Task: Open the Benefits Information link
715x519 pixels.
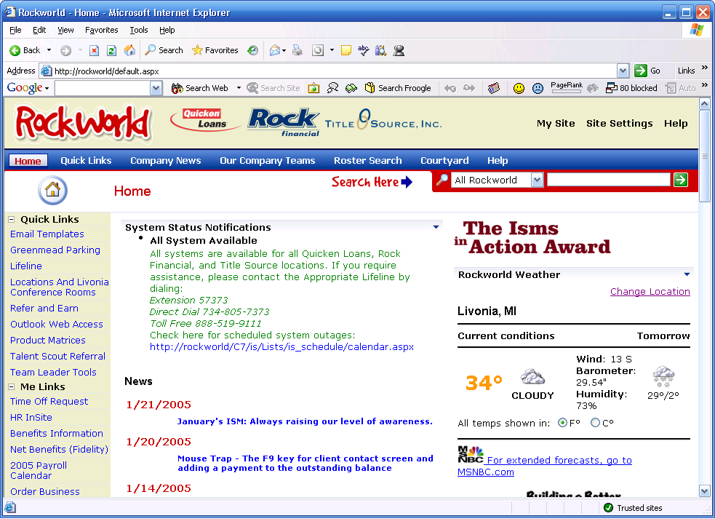Action: pos(57,433)
